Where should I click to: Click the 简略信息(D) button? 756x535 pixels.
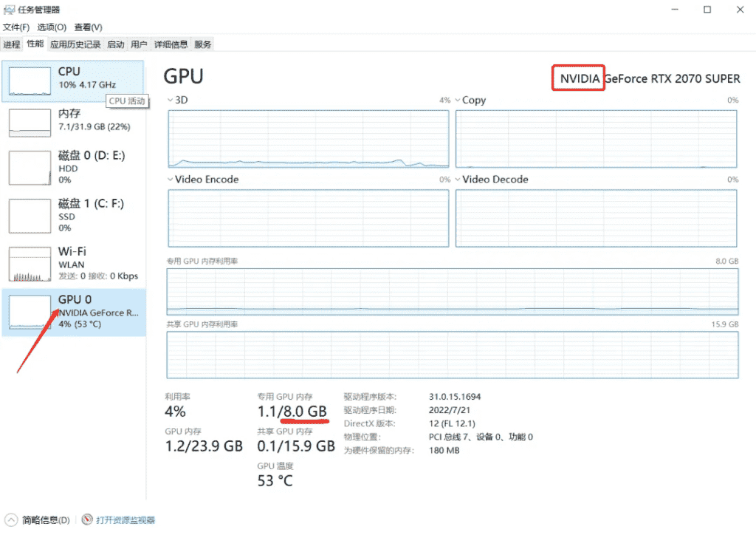click(46, 520)
